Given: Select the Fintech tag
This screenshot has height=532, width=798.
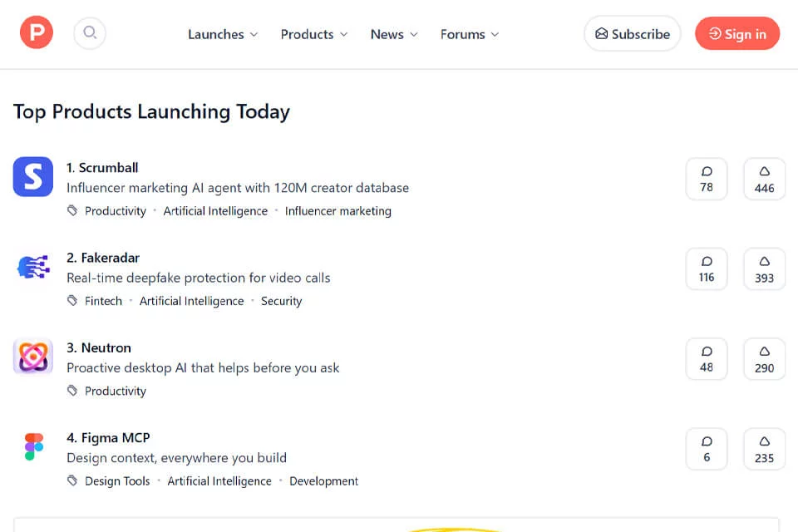Looking at the screenshot, I should (103, 301).
